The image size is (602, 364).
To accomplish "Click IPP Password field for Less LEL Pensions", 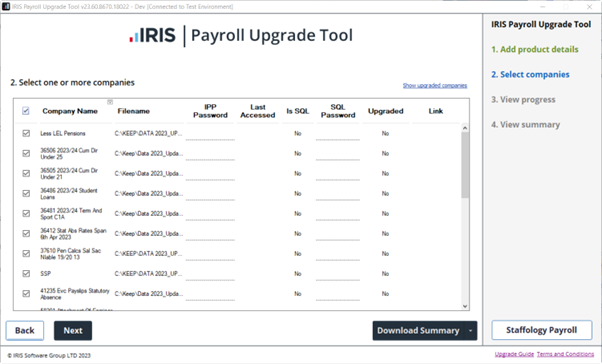I will [210, 134].
